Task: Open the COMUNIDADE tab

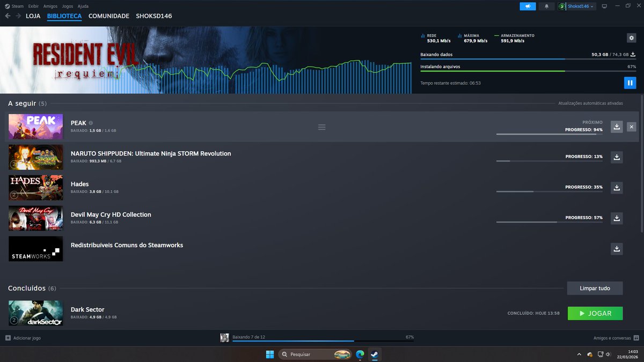Action: (x=109, y=16)
